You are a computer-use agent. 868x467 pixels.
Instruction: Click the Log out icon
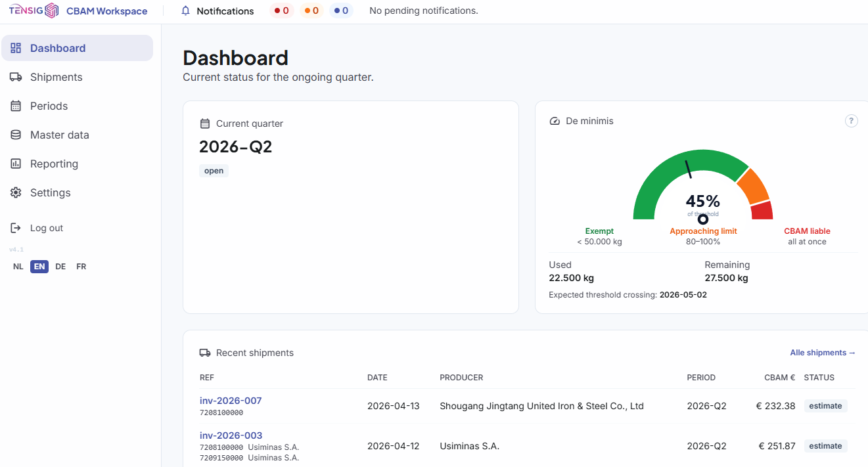(x=15, y=228)
